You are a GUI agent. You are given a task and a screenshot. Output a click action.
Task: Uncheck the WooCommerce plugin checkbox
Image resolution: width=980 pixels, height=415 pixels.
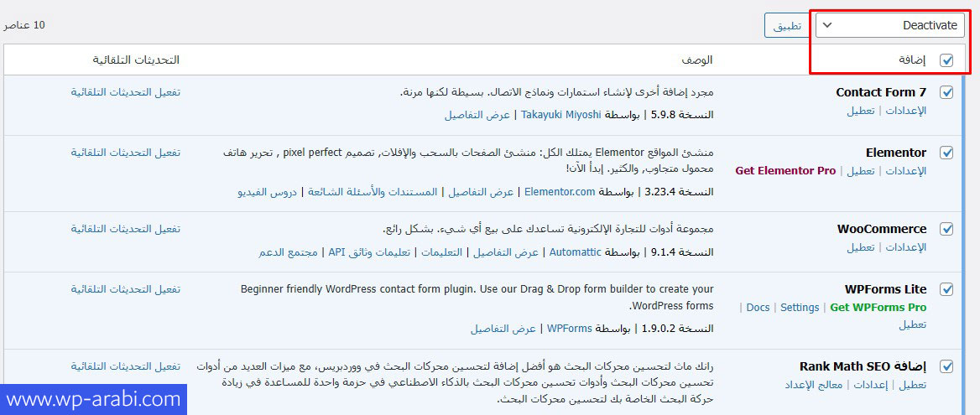click(947, 229)
